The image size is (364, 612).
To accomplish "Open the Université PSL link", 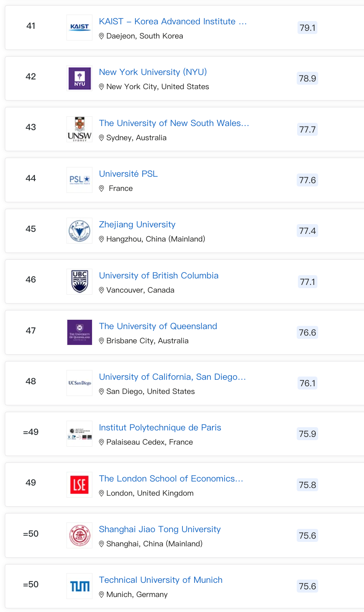I will (x=128, y=174).
